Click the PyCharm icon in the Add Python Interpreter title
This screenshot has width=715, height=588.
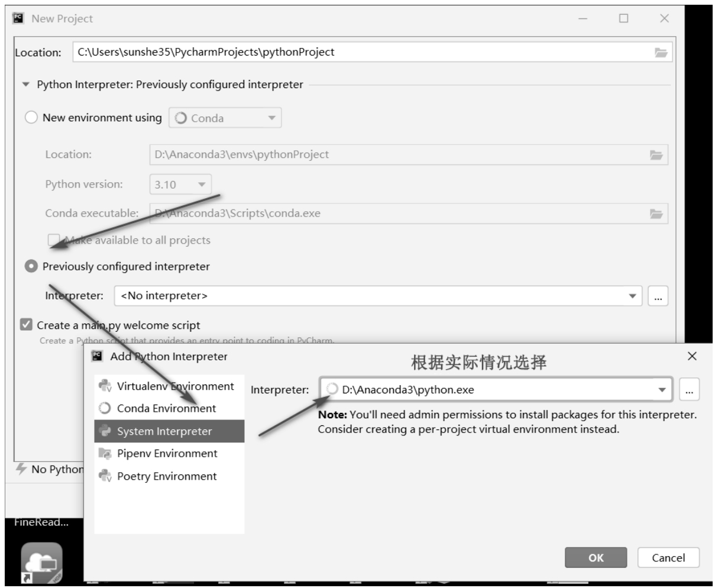pyautogui.click(x=97, y=357)
